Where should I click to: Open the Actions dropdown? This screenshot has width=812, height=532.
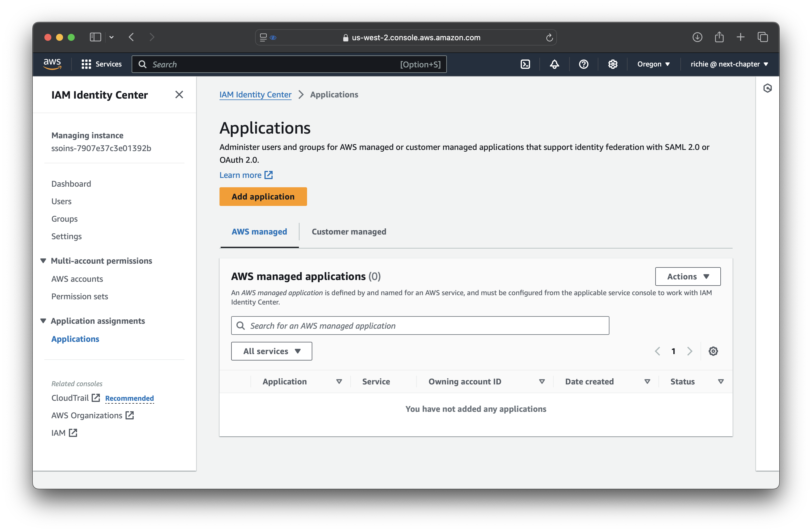point(687,276)
